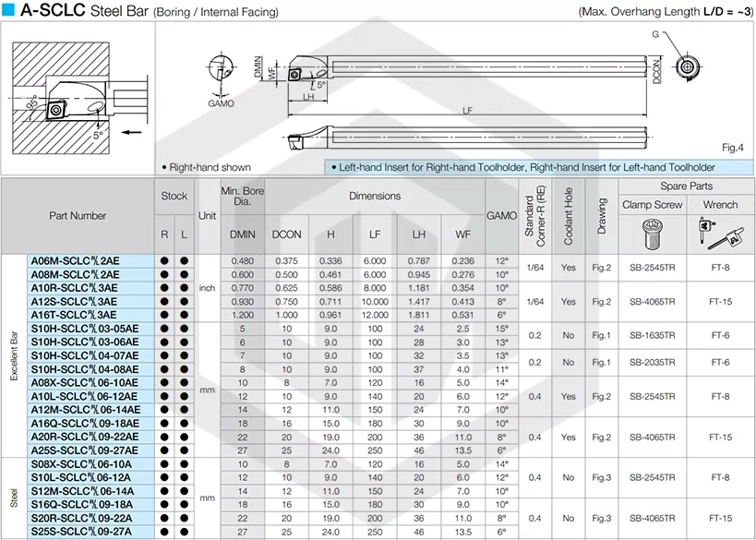Click the clamp screw icon in Spare Parts
The image size is (756, 540).
pyautogui.click(x=652, y=234)
